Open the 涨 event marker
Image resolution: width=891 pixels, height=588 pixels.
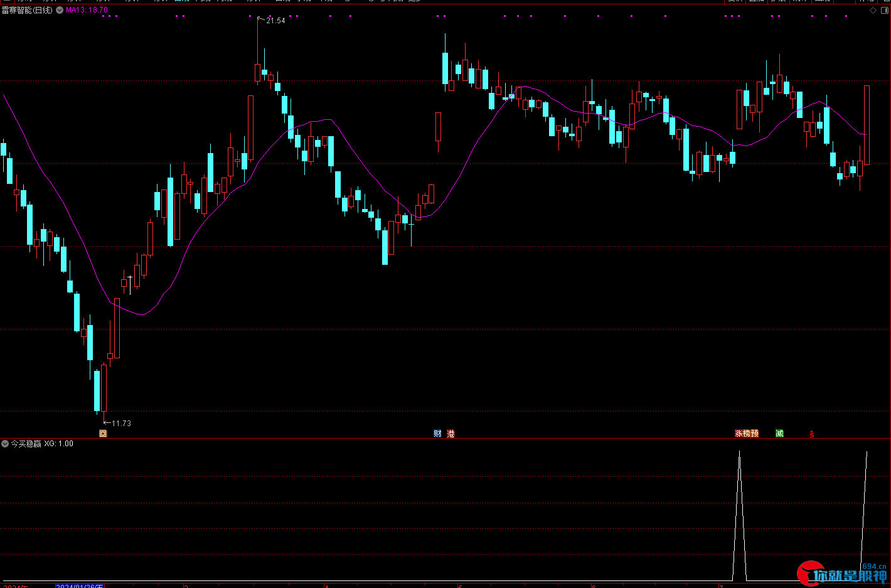point(739,434)
